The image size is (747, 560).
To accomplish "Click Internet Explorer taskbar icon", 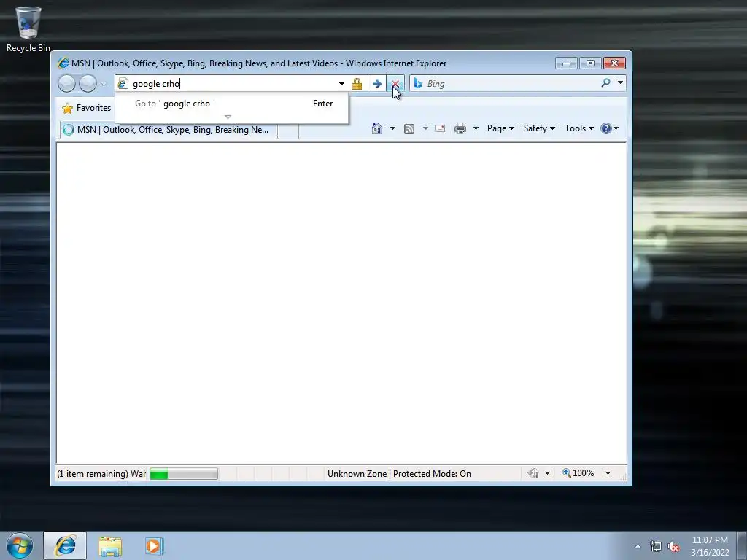I will coord(65,545).
